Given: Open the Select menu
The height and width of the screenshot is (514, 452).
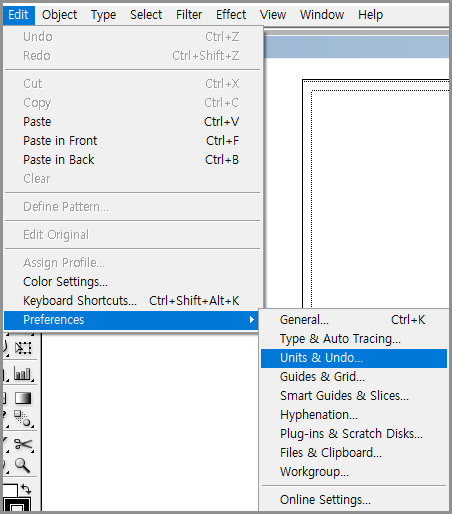Looking at the screenshot, I should [146, 15].
